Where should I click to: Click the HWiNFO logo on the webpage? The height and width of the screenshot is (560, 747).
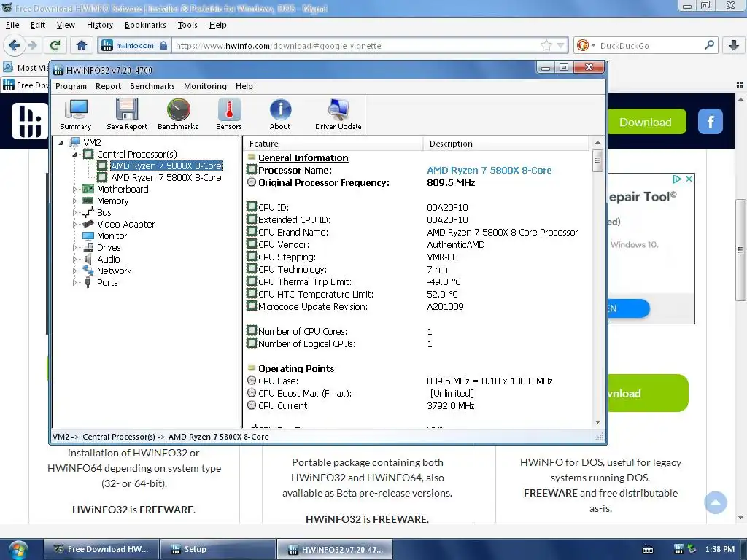(29, 121)
